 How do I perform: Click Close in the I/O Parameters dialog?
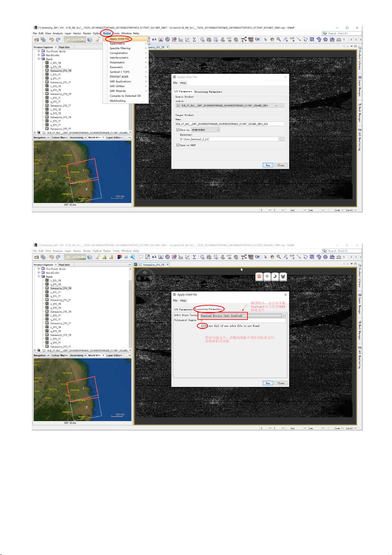[281, 165]
